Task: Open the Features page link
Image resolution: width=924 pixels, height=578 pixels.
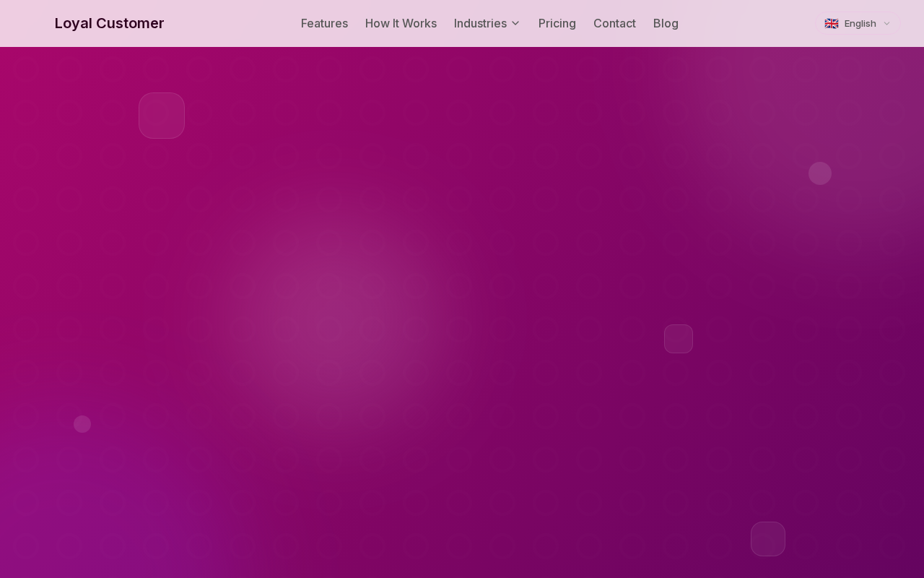Action: pos(324,23)
